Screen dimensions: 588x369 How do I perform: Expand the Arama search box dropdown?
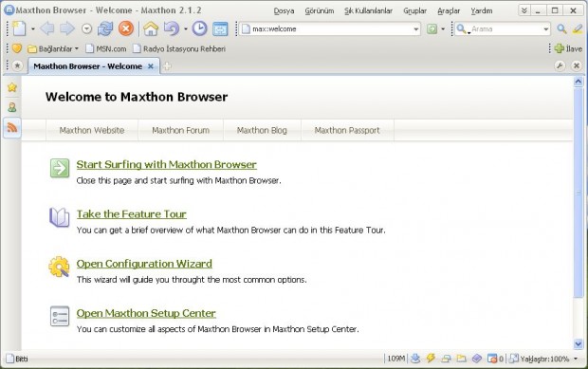pos(546,28)
